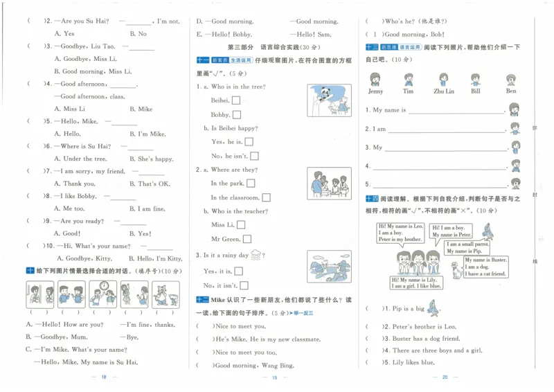Click the speech bubble "My name is Buster."
Screen dimensions: 554x392
pos(486,267)
